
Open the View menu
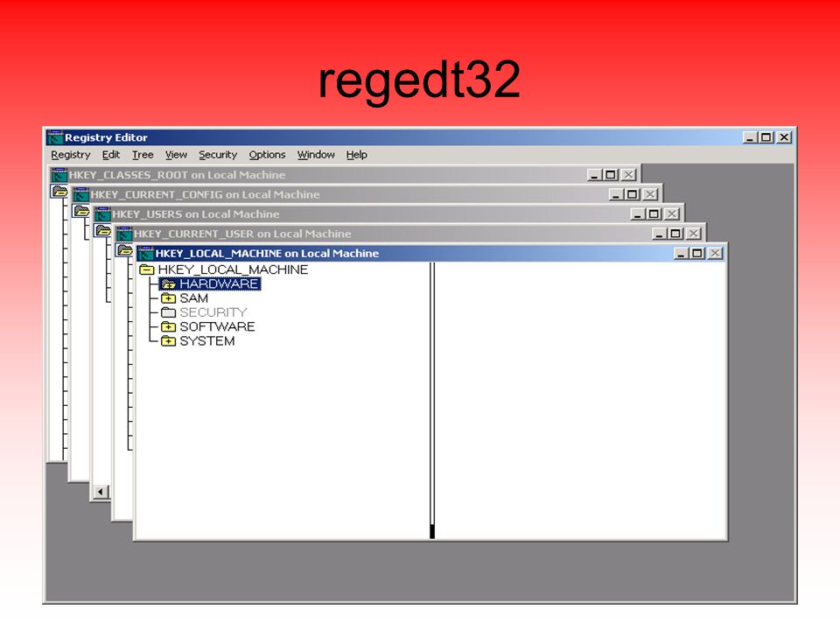176,155
